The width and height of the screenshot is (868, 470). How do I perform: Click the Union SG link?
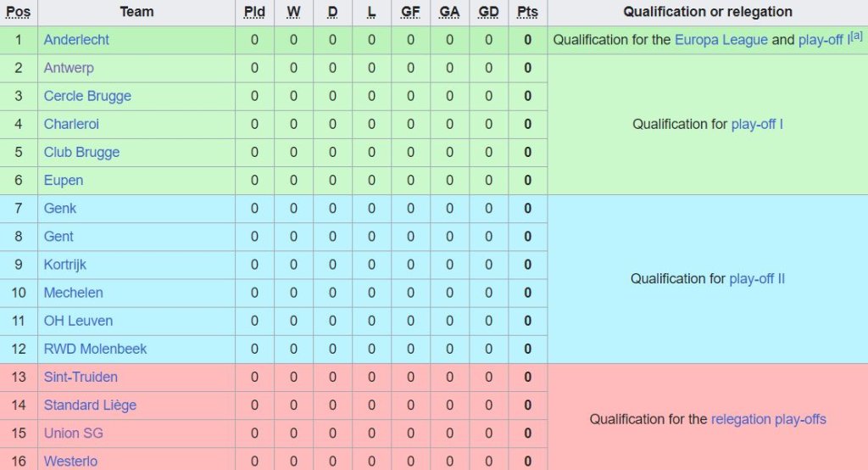click(x=73, y=434)
